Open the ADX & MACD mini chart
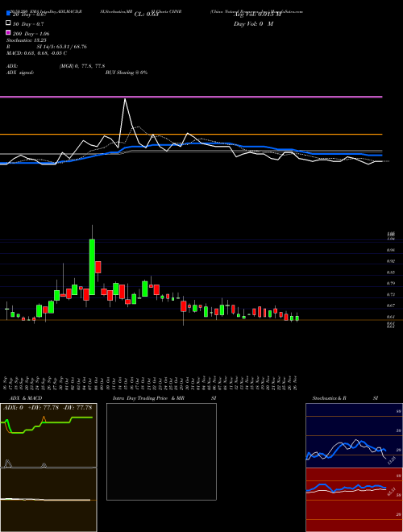 click(48, 468)
